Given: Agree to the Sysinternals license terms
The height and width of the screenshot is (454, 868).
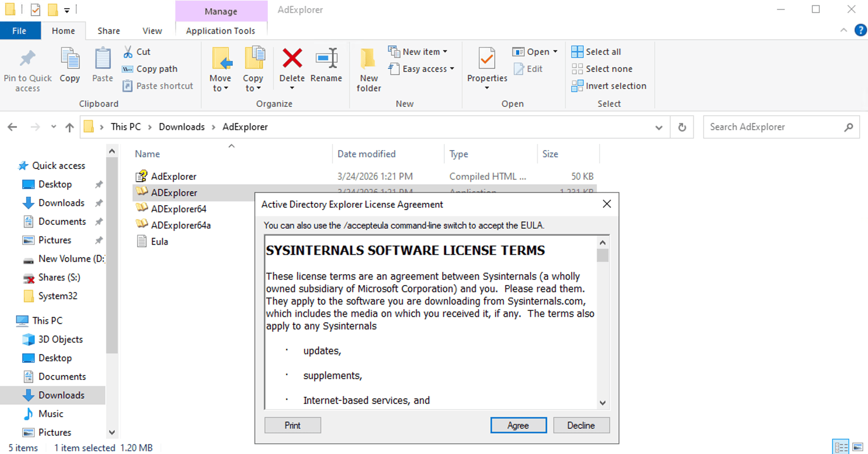Looking at the screenshot, I should coord(518,425).
